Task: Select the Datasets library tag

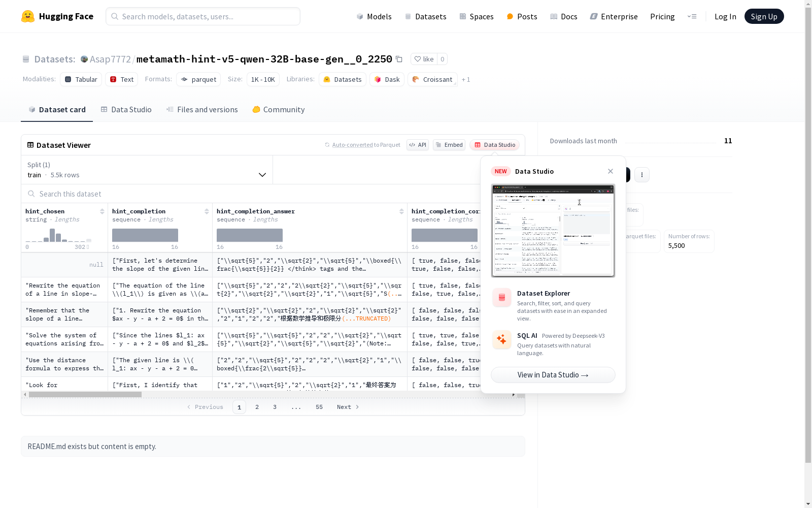Action: point(343,79)
